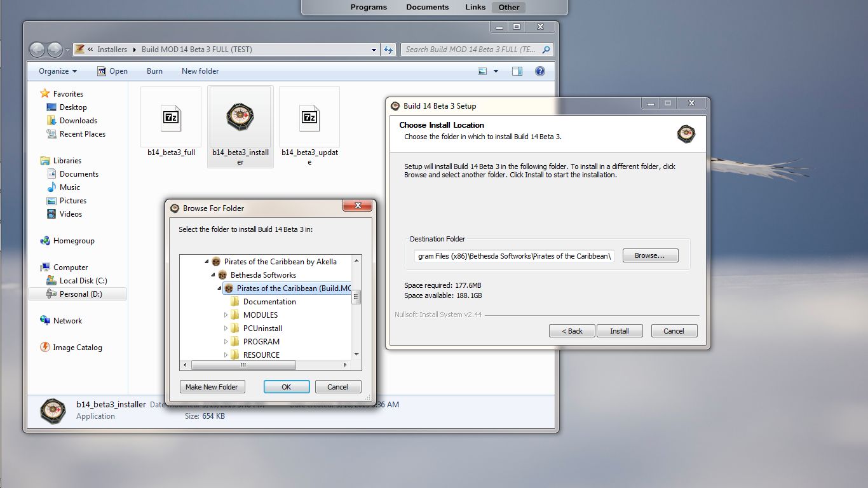
Task: Switch to the Other tab
Action: (x=509, y=7)
